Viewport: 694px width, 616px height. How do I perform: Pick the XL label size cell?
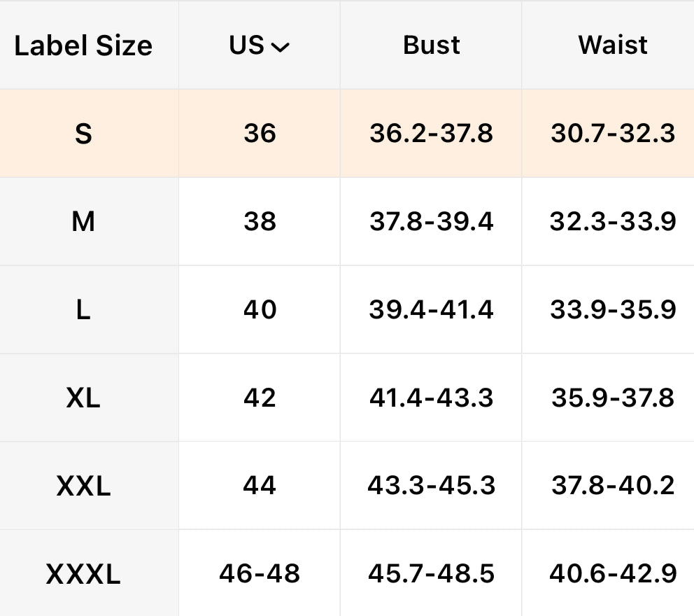click(83, 398)
